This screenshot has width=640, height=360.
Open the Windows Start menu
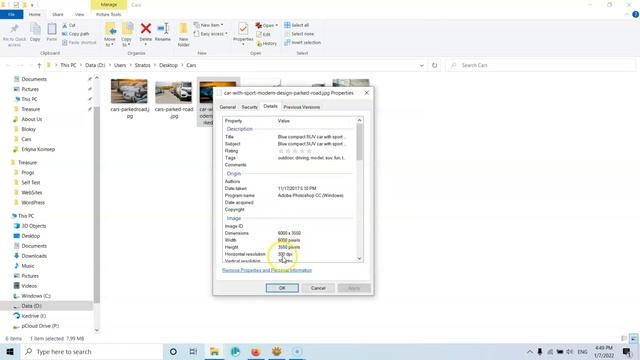click(10, 351)
